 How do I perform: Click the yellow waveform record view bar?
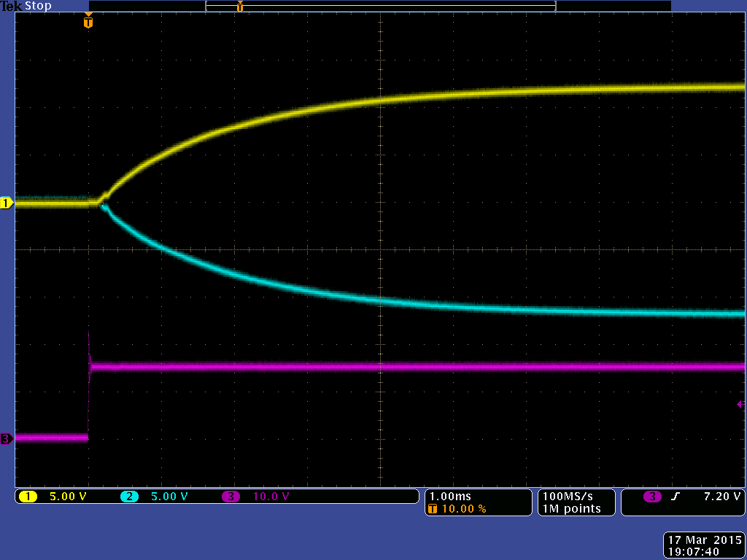coord(381,6)
